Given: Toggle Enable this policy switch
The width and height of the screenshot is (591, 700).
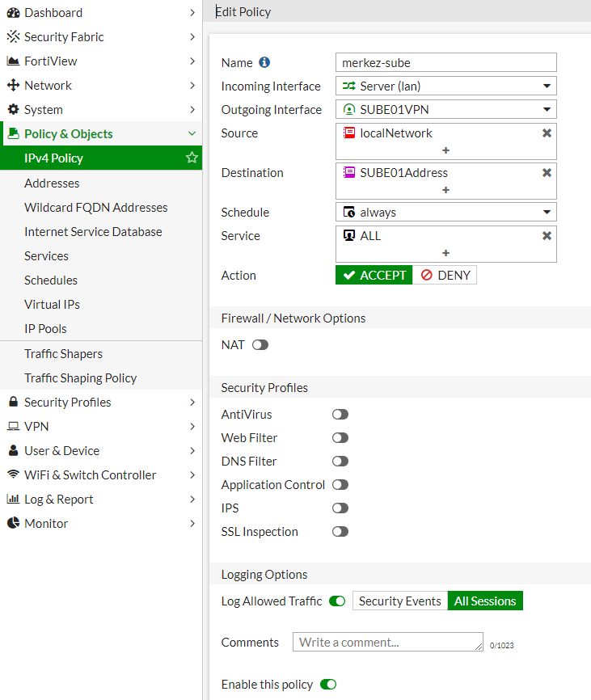Looking at the screenshot, I should pos(328,685).
